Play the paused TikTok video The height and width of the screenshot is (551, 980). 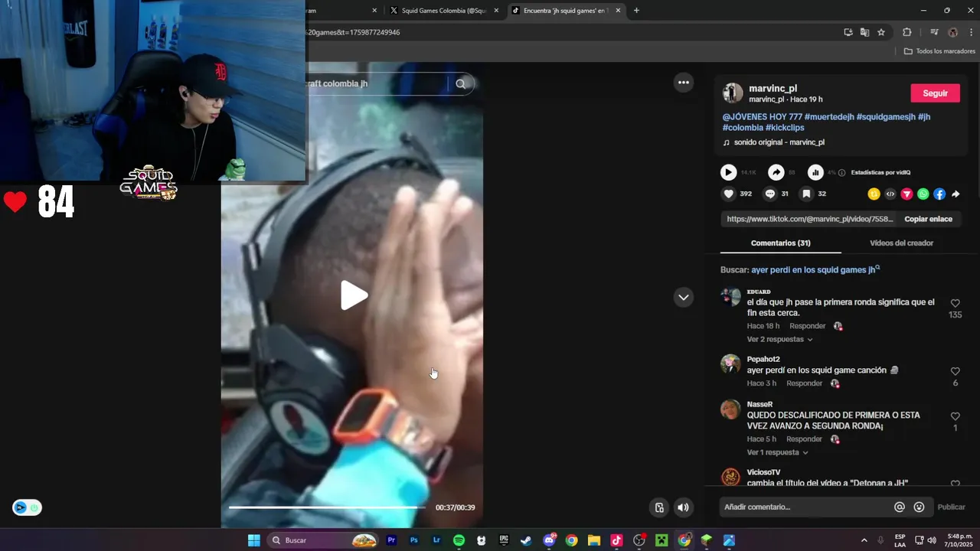(354, 295)
